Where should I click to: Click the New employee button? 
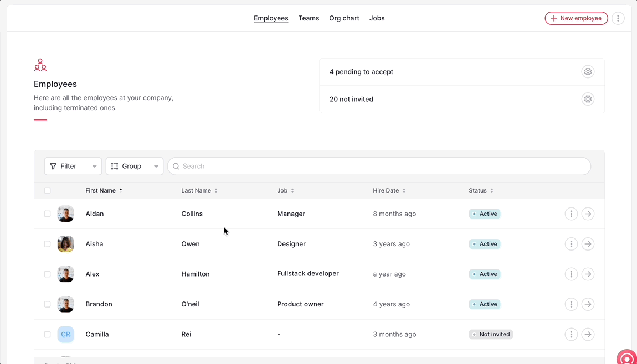click(x=576, y=18)
